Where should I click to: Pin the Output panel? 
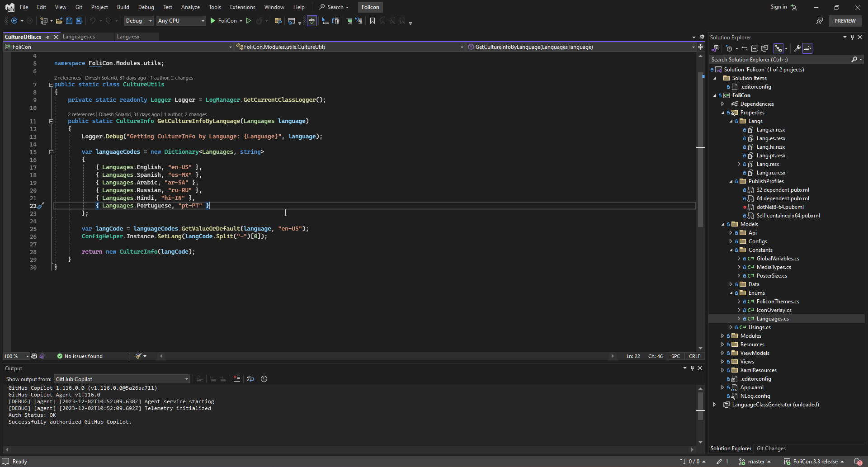click(692, 368)
